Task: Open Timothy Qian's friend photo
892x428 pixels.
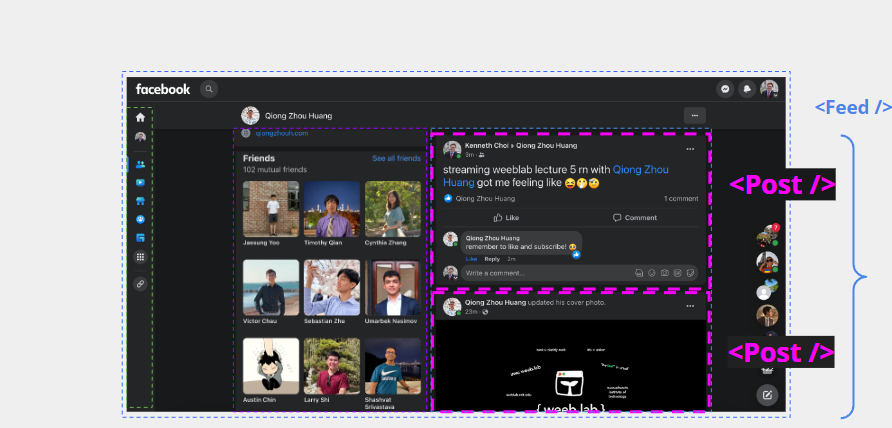Action: (x=331, y=209)
